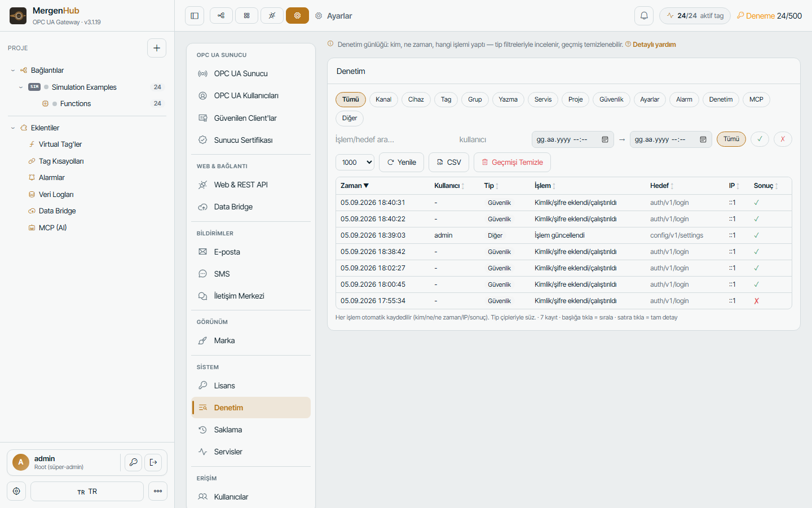Filter audit log by Kanal
812x508 pixels.
point(383,99)
